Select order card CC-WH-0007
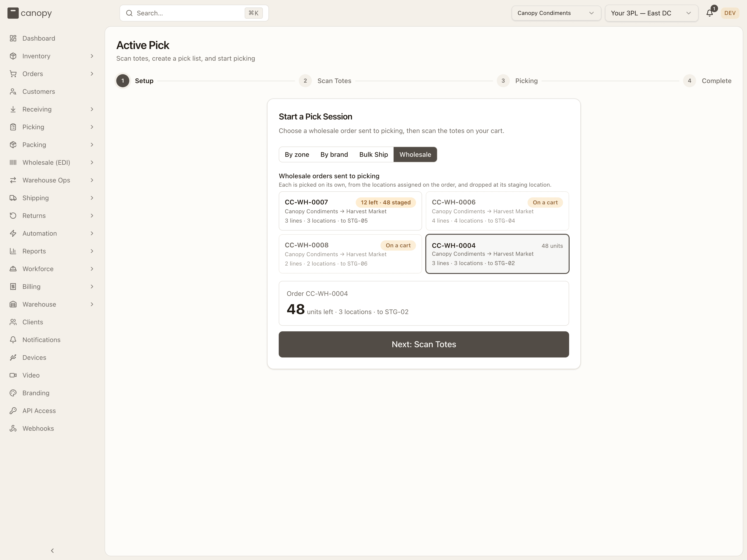The height and width of the screenshot is (560, 747). coord(350,211)
